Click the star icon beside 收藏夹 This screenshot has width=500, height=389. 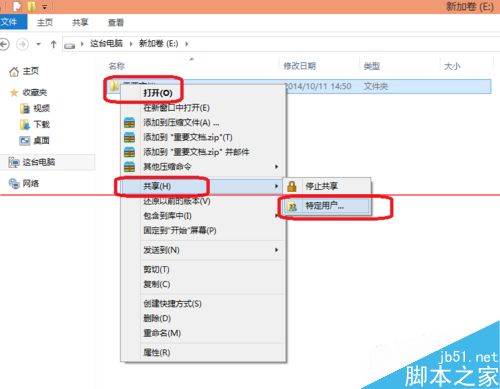14,92
